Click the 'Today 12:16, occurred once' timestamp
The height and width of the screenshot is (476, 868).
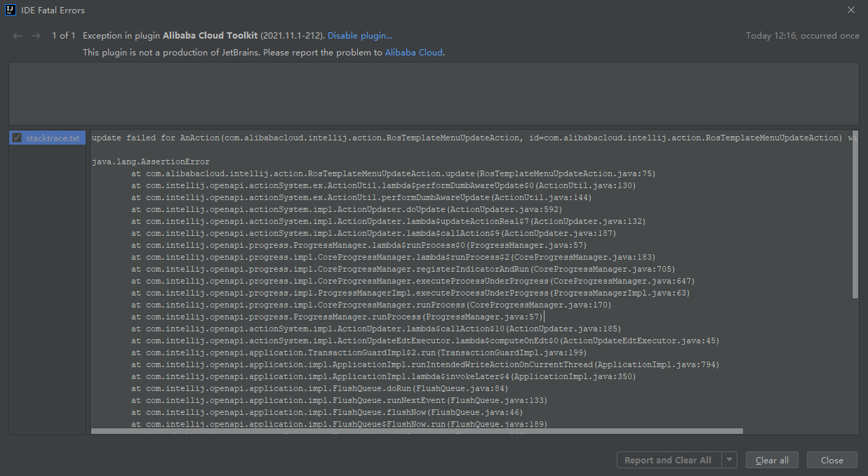click(802, 36)
